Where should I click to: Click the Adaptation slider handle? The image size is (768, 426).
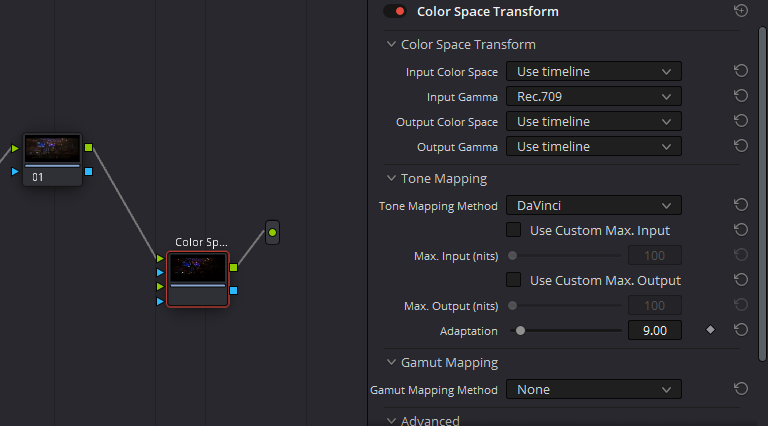click(x=520, y=331)
